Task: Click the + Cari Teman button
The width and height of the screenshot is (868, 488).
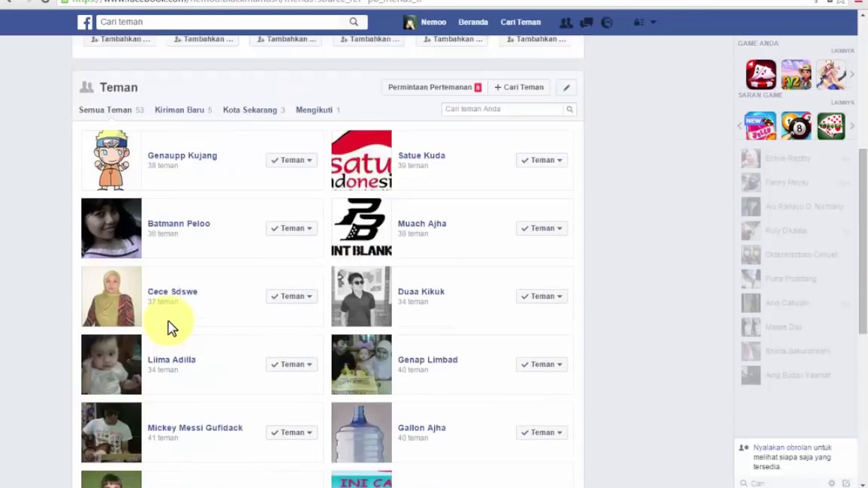Action: [519, 87]
